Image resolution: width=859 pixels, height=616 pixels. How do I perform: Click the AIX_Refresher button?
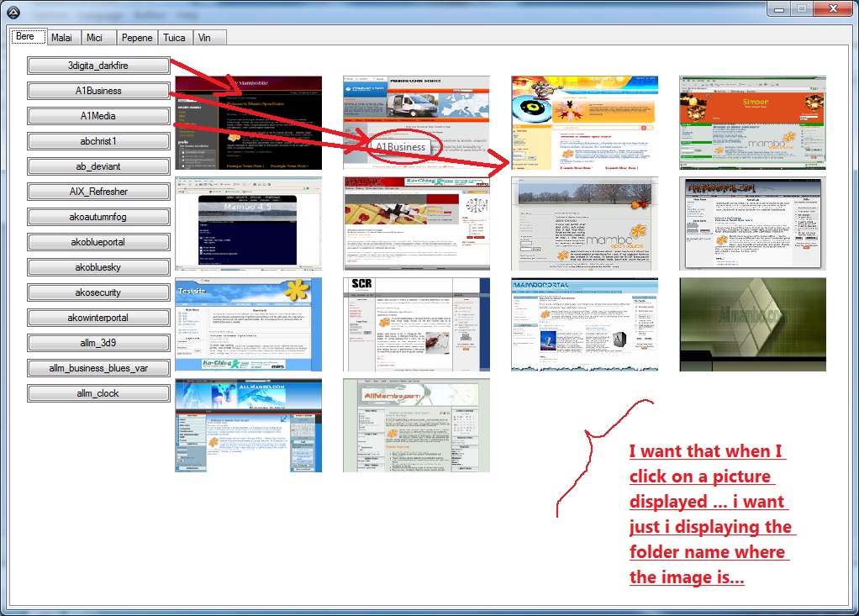[98, 192]
